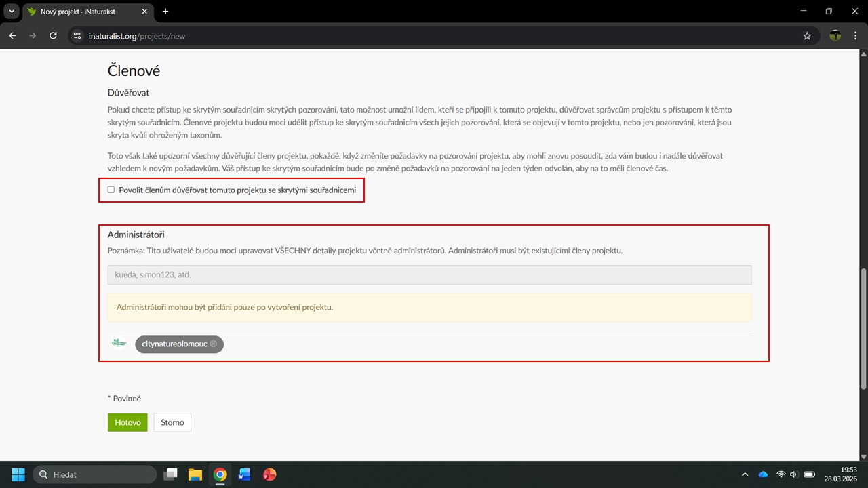868x488 pixels.
Task: Click the citynatureolomouc user avatar
Action: (x=119, y=344)
